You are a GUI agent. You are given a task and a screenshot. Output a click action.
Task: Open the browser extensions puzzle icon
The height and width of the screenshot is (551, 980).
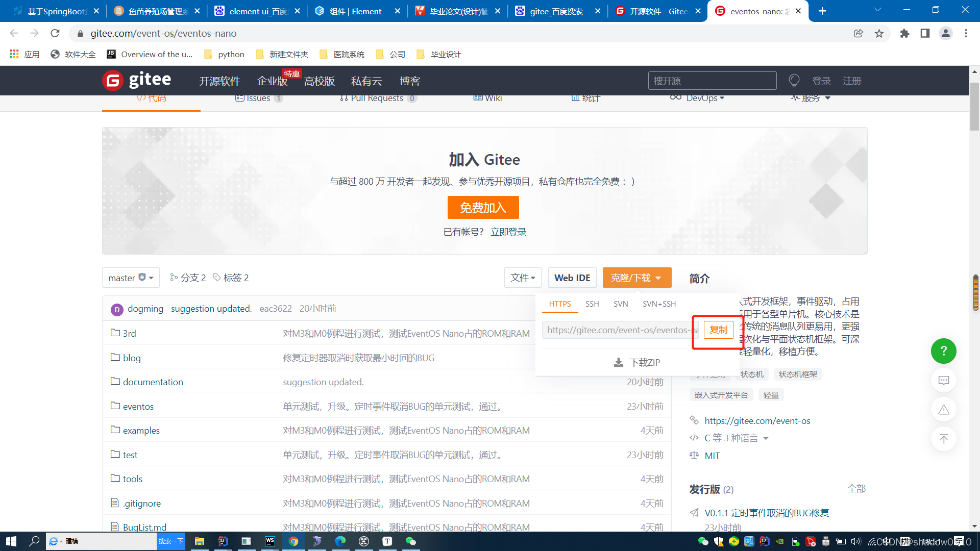click(x=904, y=33)
